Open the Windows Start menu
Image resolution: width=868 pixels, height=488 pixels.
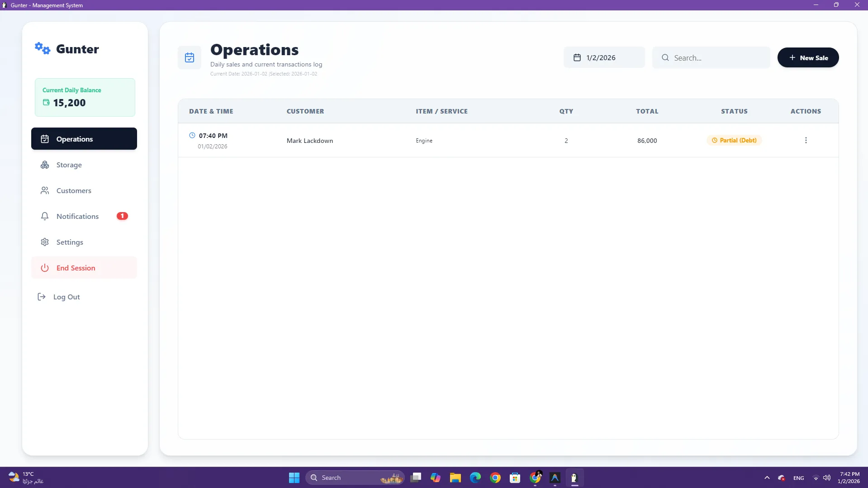point(294,478)
